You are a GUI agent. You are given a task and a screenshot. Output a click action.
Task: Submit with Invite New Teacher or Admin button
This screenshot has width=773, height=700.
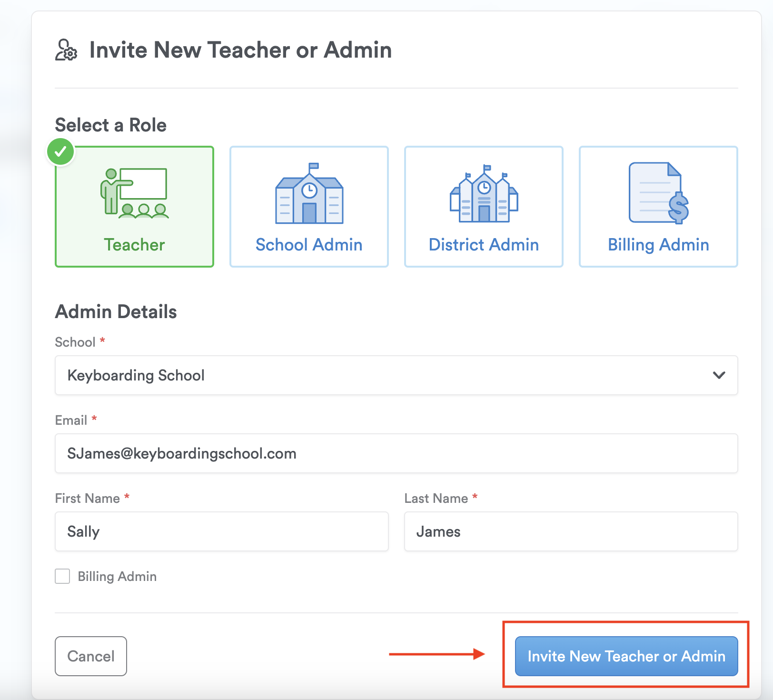click(x=626, y=656)
